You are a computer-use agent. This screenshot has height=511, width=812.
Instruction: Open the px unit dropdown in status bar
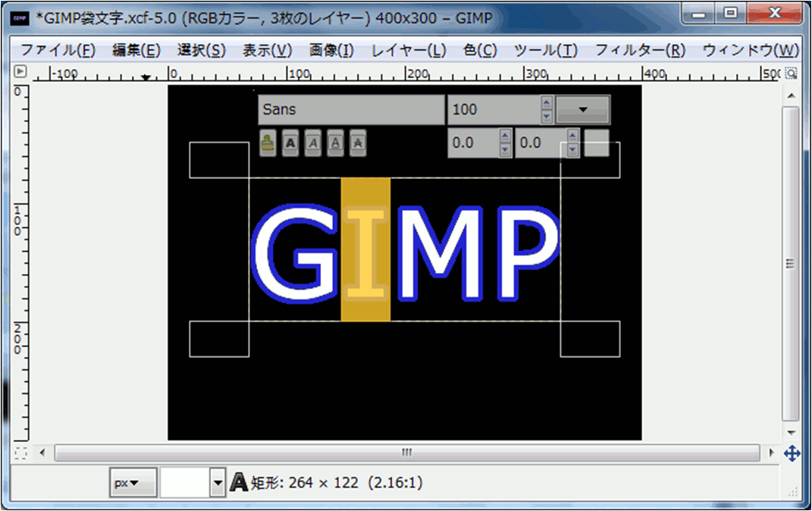tap(133, 482)
